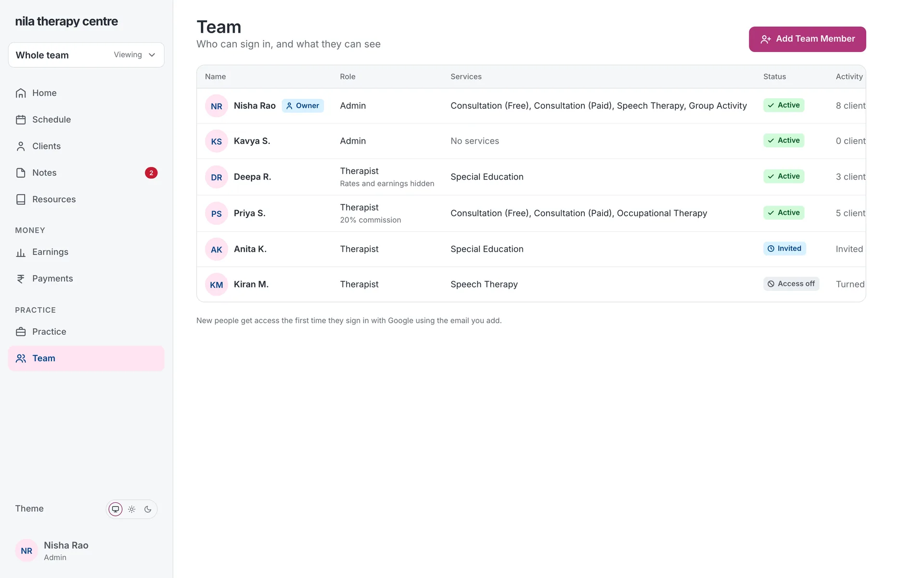Click the name Deepa R.
Screen dimensions: 924x578
(x=252, y=177)
